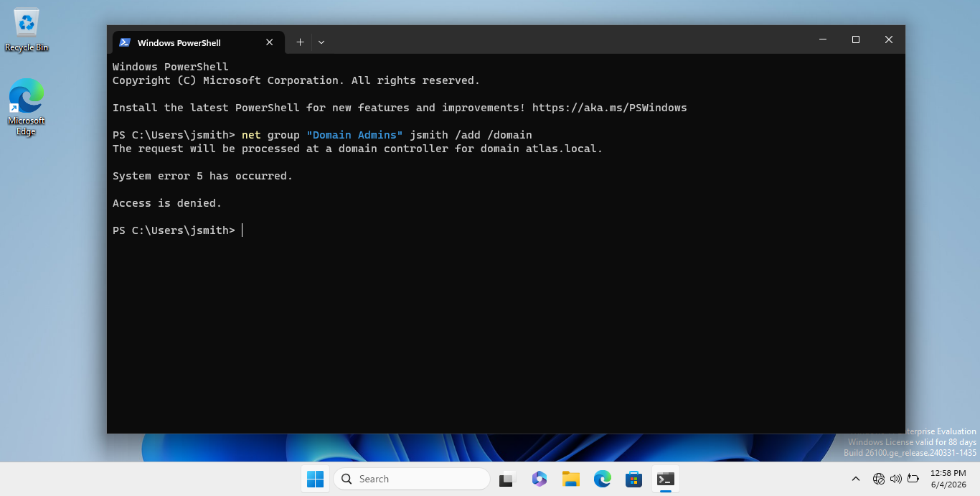Click the "System error 5 has occurred." line
Image resolution: width=980 pixels, height=496 pixels.
pos(203,176)
